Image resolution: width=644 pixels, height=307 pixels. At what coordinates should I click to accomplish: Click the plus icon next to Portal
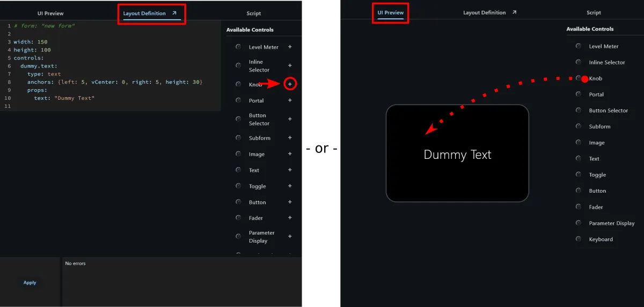coord(290,100)
